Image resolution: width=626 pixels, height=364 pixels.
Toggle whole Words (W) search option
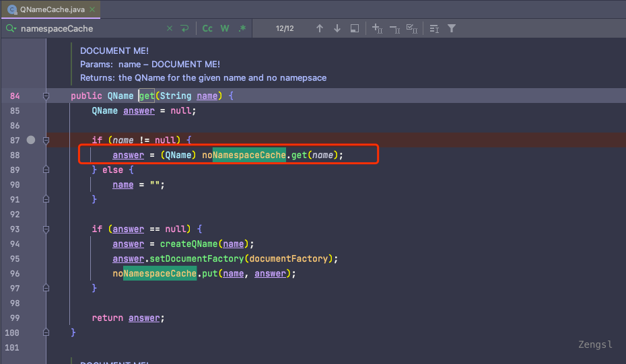(225, 28)
